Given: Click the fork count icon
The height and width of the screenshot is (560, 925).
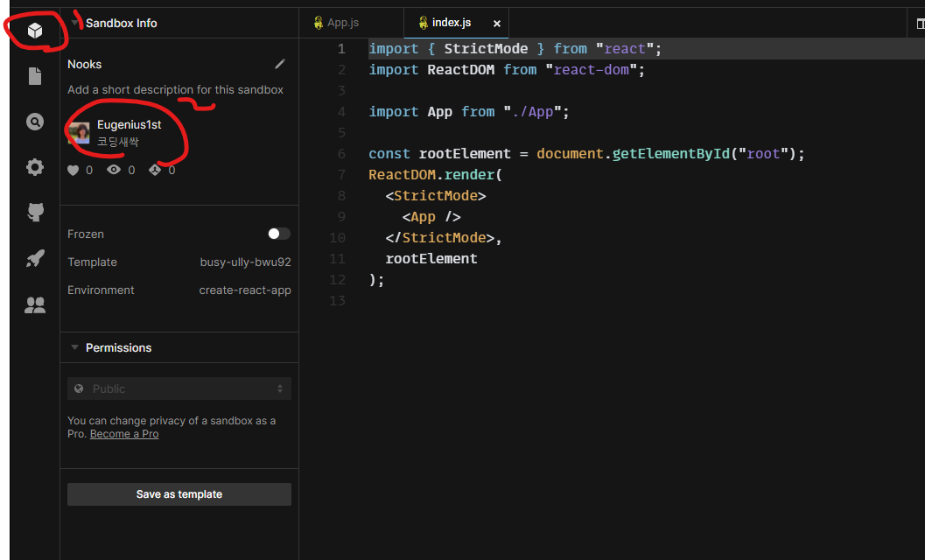Looking at the screenshot, I should [x=155, y=170].
